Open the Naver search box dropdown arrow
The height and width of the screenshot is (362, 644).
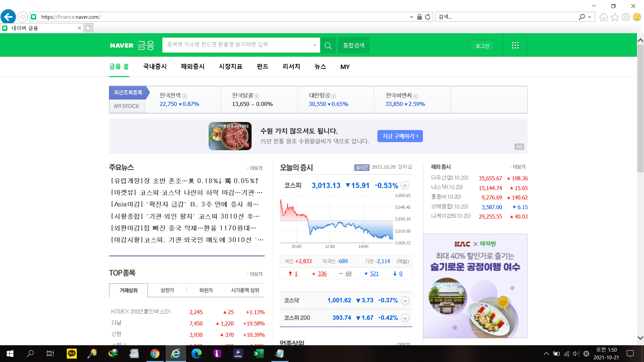315,45
